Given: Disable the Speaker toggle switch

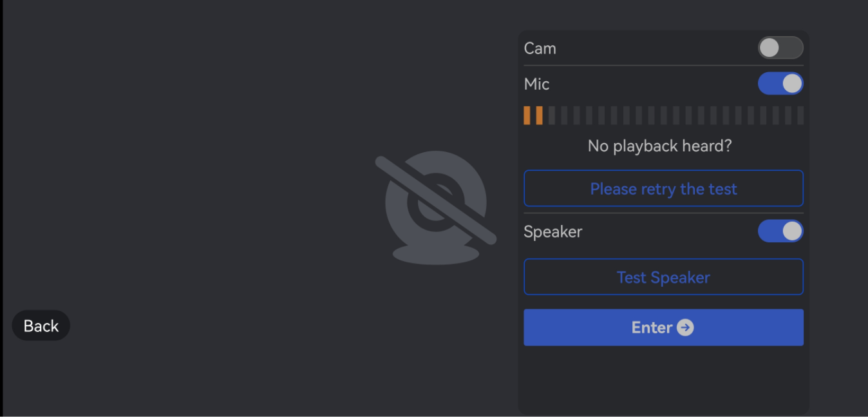Looking at the screenshot, I should click(x=780, y=231).
